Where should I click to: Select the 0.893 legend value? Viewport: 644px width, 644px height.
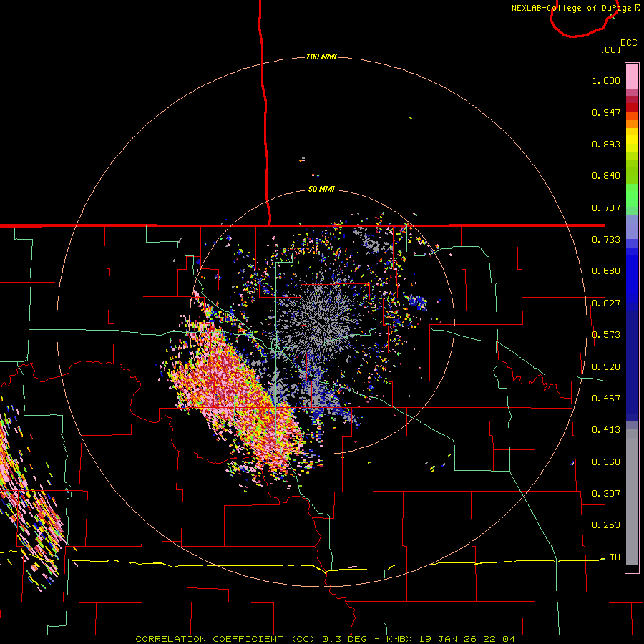pos(606,144)
